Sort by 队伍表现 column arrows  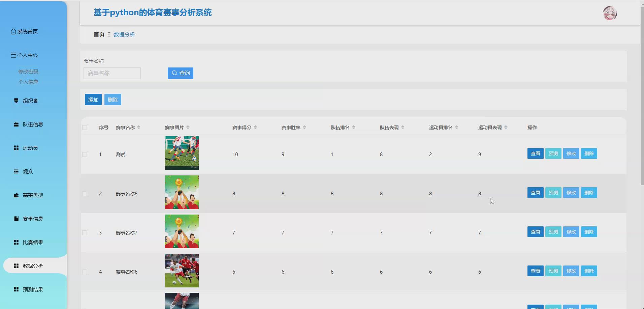tap(403, 128)
